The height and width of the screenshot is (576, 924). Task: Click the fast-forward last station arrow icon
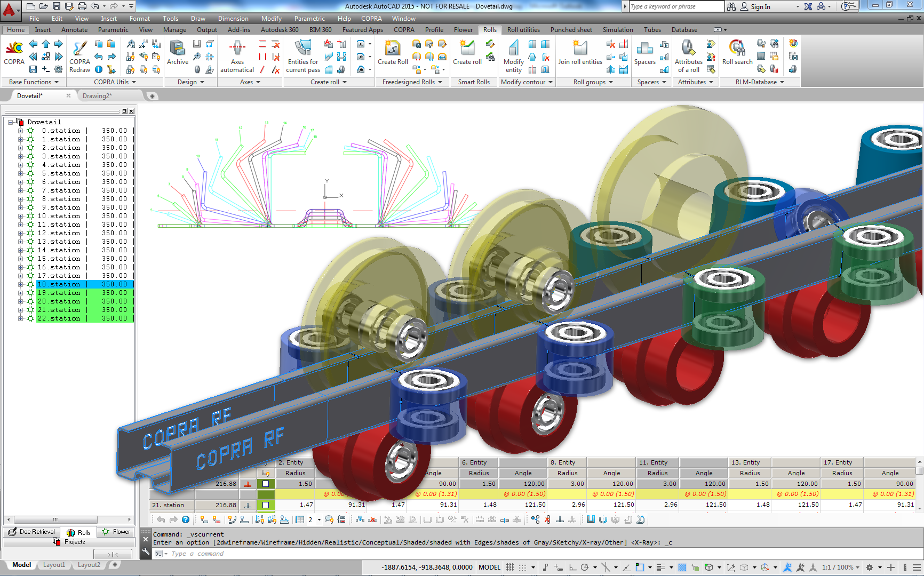(x=59, y=57)
